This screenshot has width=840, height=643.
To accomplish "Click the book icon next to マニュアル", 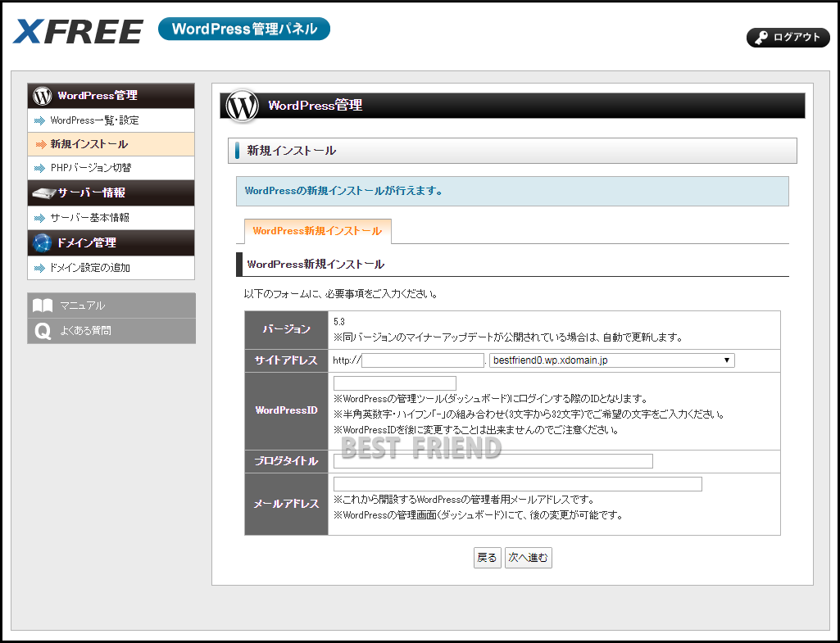I will 43,306.
